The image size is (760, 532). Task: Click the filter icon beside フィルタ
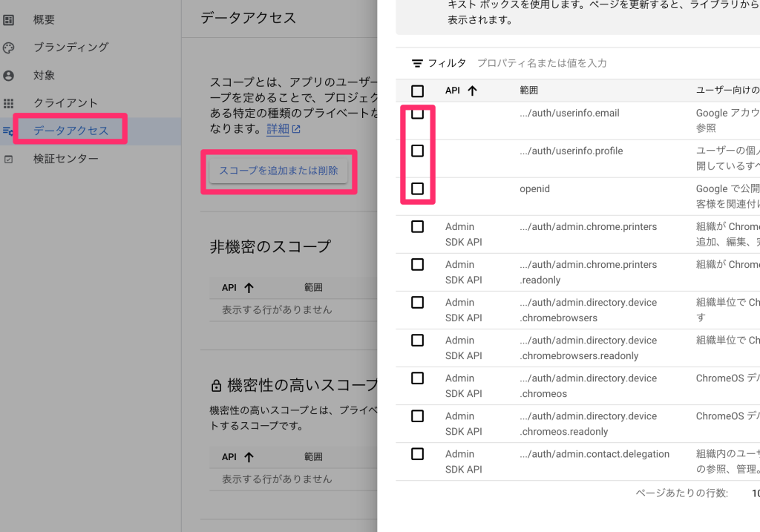[x=417, y=64]
